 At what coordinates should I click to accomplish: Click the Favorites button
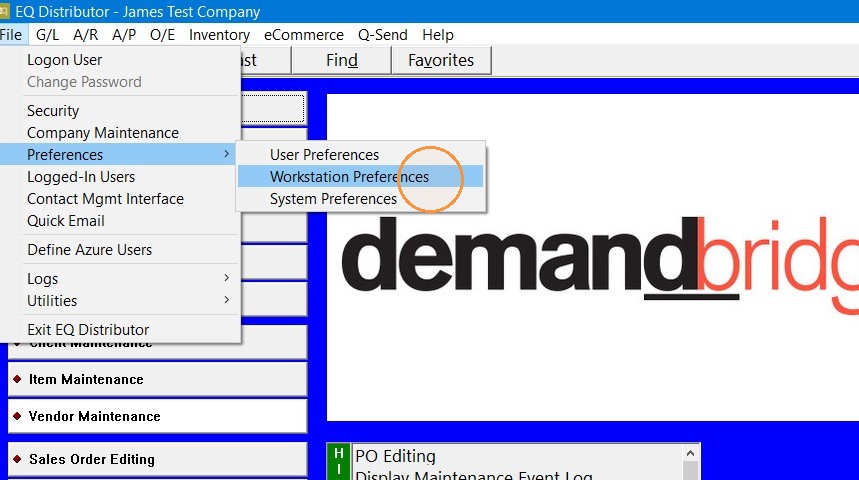pos(441,60)
